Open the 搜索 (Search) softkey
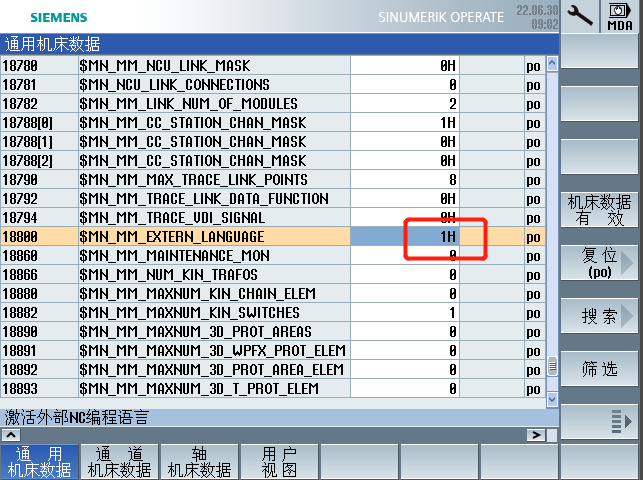Image resolution: width=643 pixels, height=480 pixels. tap(600, 317)
